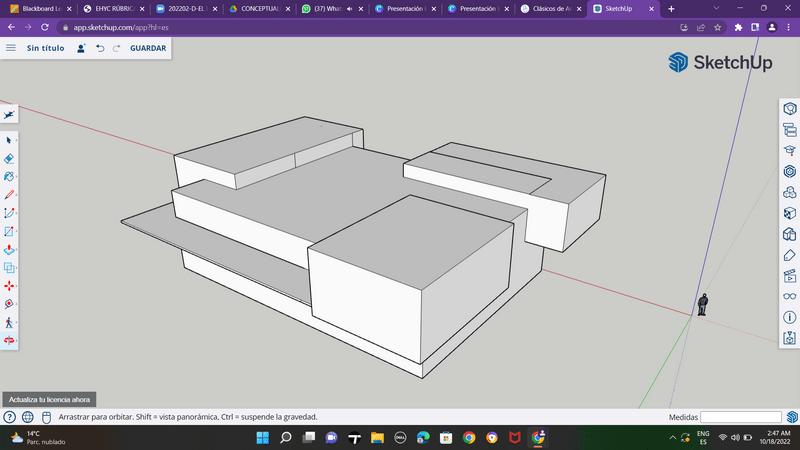Screen dimensions: 800x450
Task: Select the Solid tools overlapping squares icon
Action: [9, 268]
